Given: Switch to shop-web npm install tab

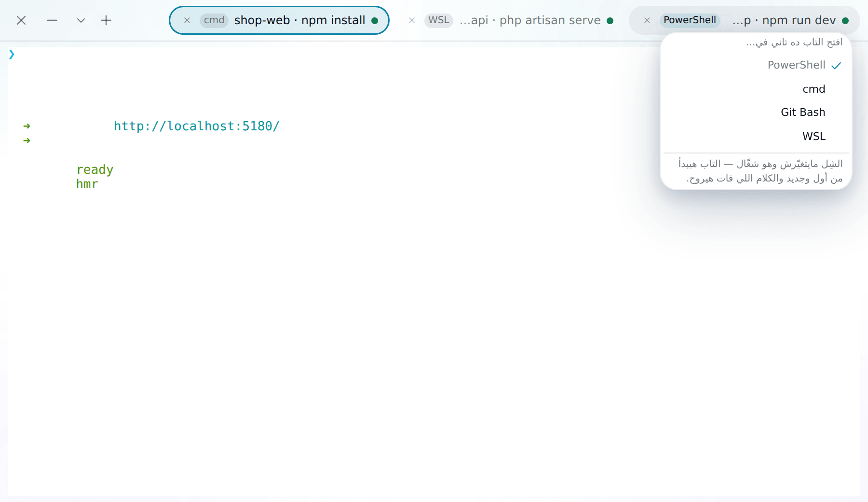Looking at the screenshot, I should click(279, 20).
